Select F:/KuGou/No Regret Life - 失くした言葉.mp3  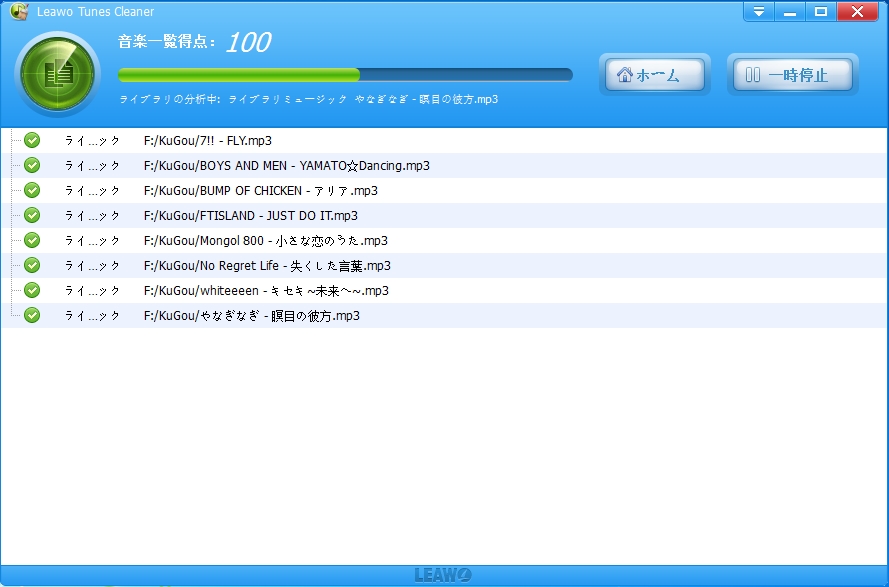coord(267,265)
